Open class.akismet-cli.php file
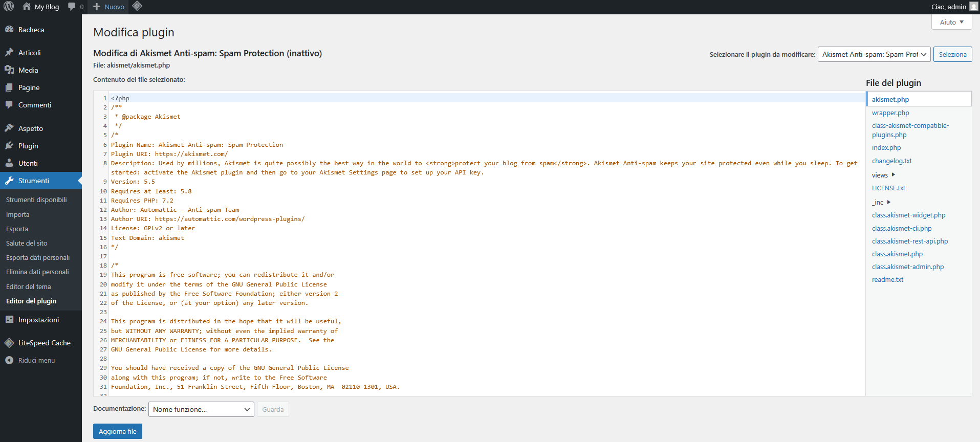The height and width of the screenshot is (442, 980). (902, 228)
